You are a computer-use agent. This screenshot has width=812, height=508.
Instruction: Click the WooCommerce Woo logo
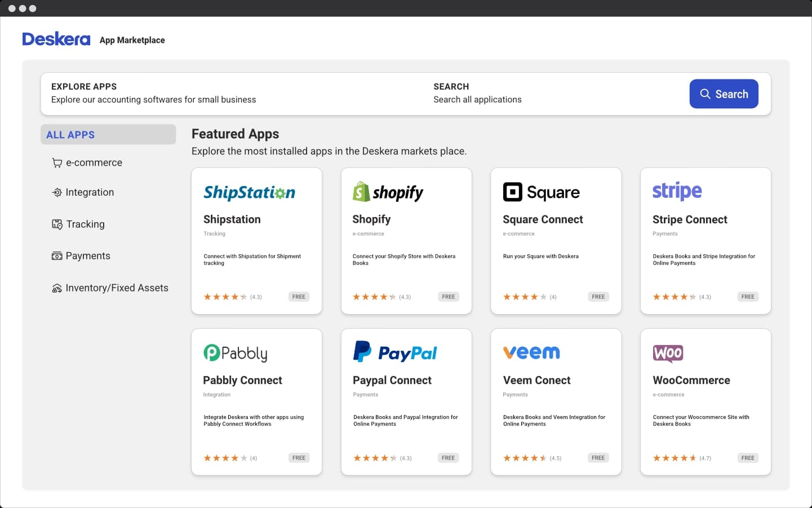[x=668, y=354]
